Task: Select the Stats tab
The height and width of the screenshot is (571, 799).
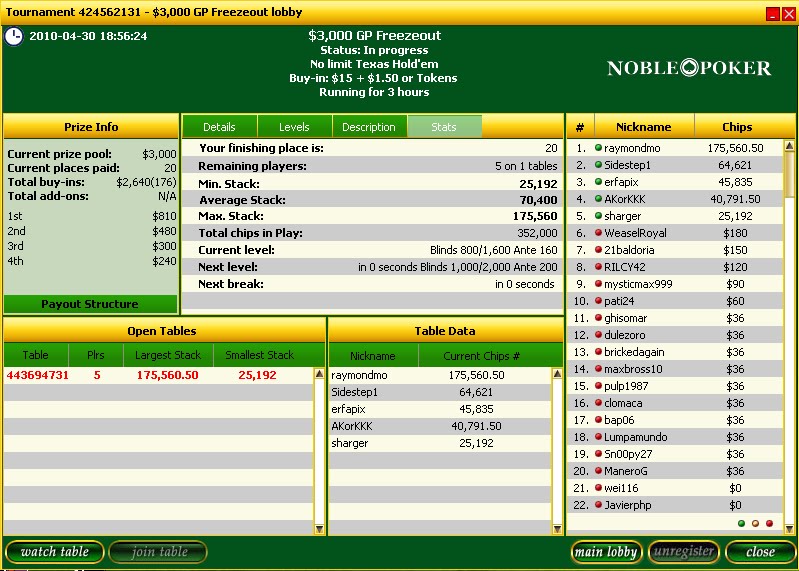Action: [x=444, y=127]
